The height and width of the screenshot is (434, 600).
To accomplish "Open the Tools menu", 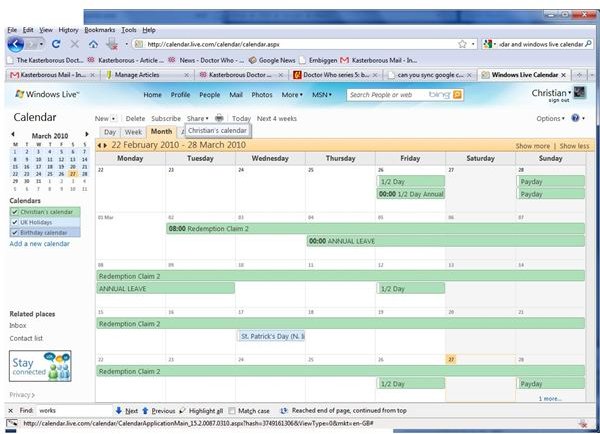I will coord(129,30).
